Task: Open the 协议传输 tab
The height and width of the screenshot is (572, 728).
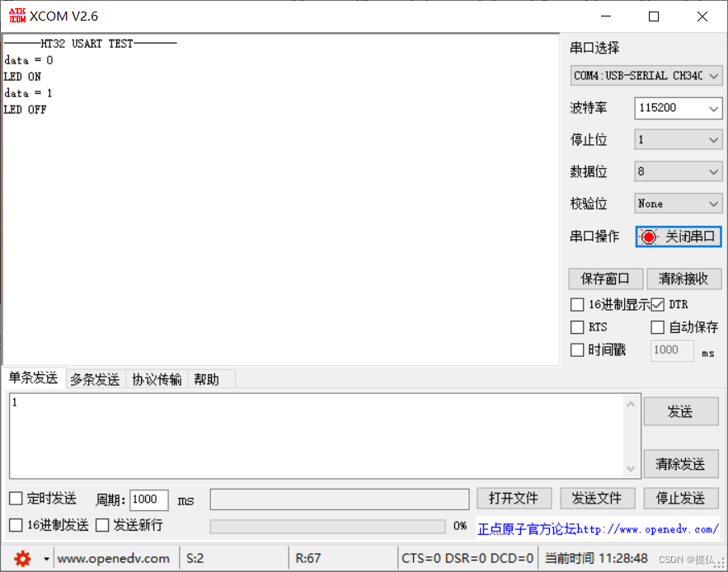Action: tap(157, 379)
